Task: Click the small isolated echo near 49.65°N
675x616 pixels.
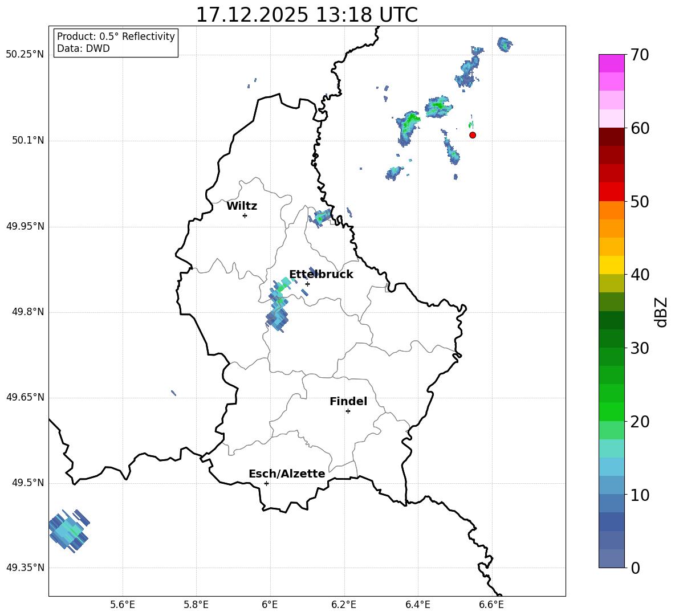Action: tap(173, 393)
